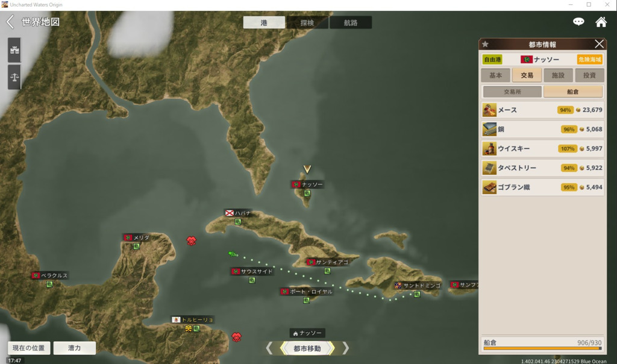Select the ナッソー port label on map

pos(308,184)
